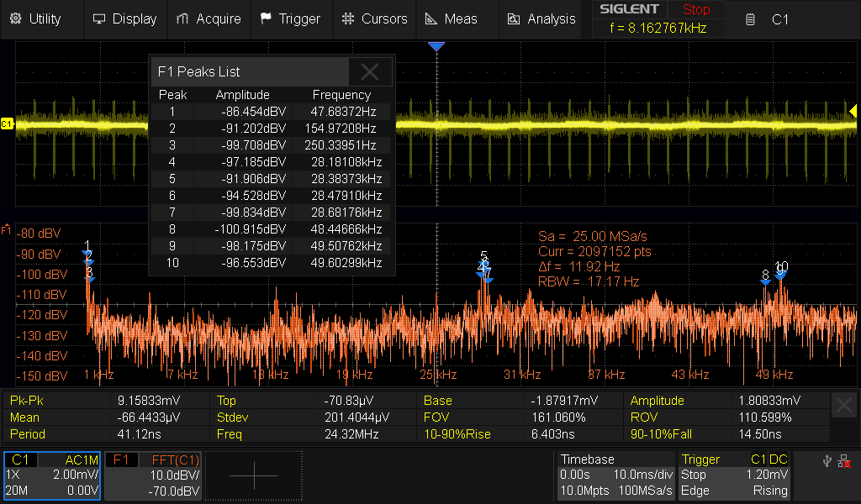
Task: Select the yellow C1 channel offset marker
Action: click(x=8, y=124)
